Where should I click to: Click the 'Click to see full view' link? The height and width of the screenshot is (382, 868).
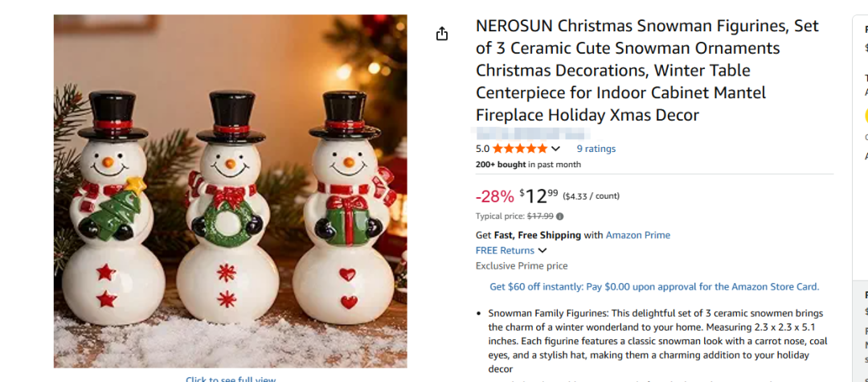tap(231, 379)
